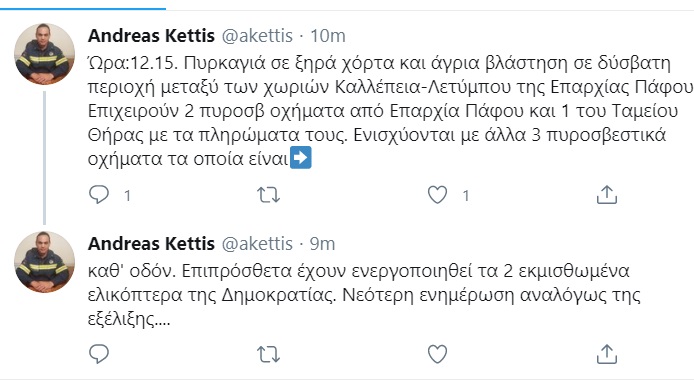Screen dimensions: 694x382
Task: Retweet the second tweet about helicopters
Action: click(269, 354)
